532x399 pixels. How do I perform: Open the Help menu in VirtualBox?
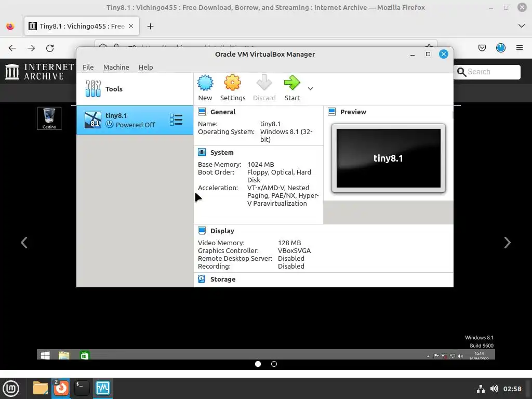tap(145, 67)
